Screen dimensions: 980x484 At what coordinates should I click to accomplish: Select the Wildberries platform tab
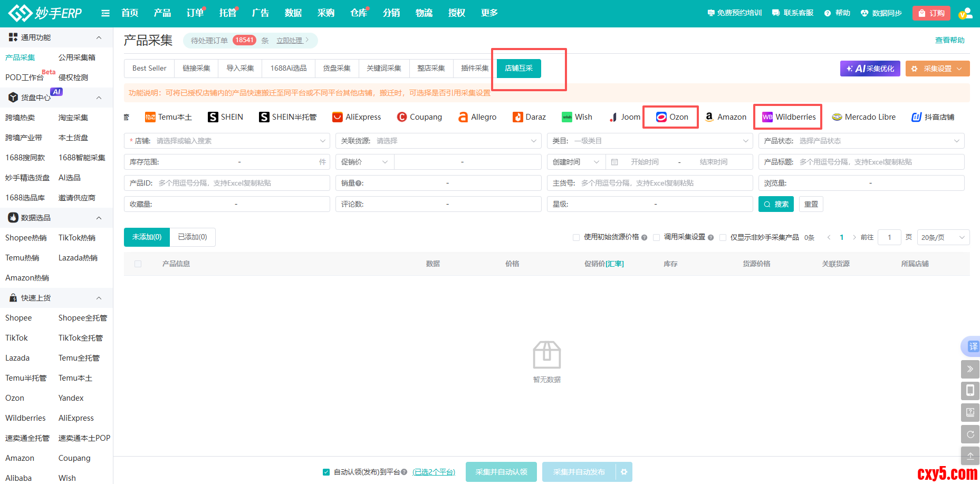coord(789,117)
